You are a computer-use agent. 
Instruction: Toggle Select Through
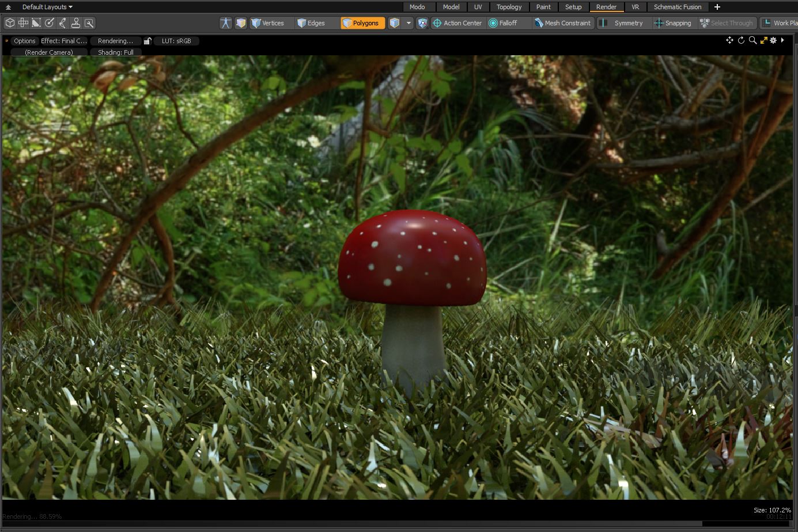coord(727,23)
